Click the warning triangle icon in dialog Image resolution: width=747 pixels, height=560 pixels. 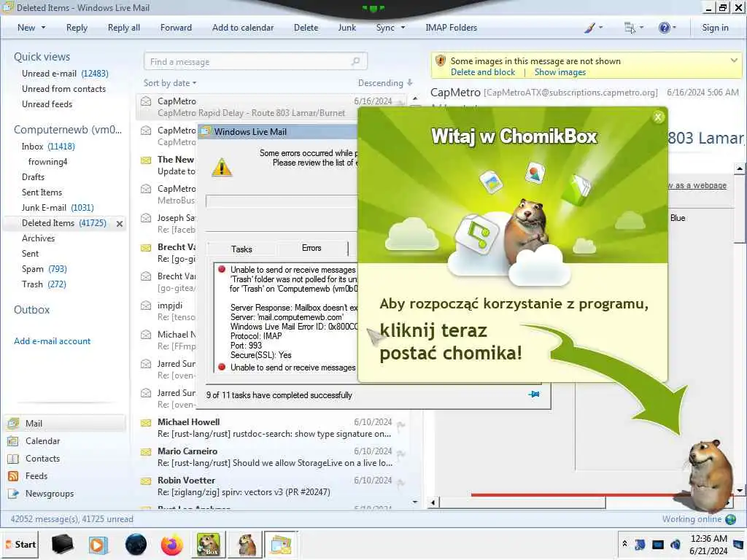tap(222, 167)
